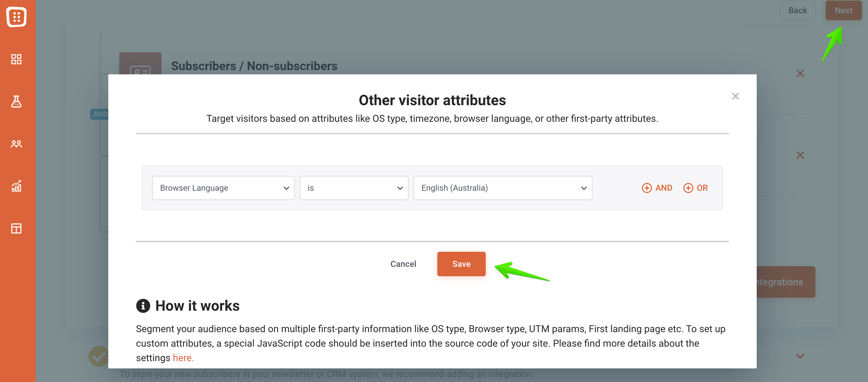Open the templates layout icon in sidebar

coord(16,228)
